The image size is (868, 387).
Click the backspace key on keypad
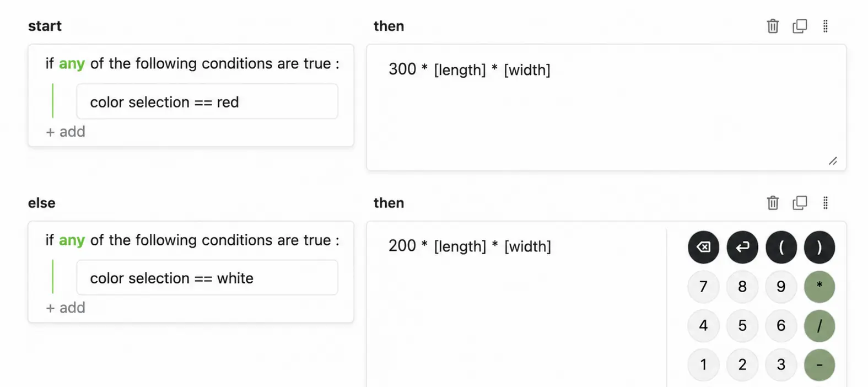tap(703, 247)
